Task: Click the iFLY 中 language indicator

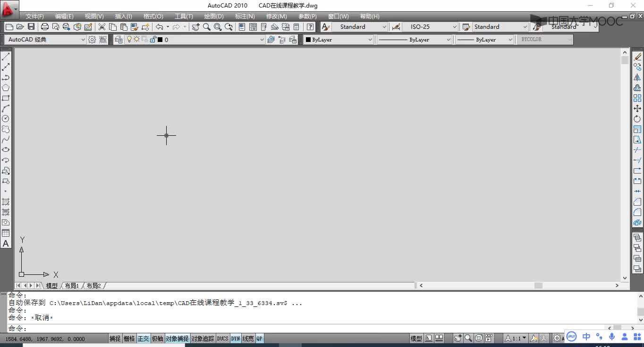Action: coord(586,337)
